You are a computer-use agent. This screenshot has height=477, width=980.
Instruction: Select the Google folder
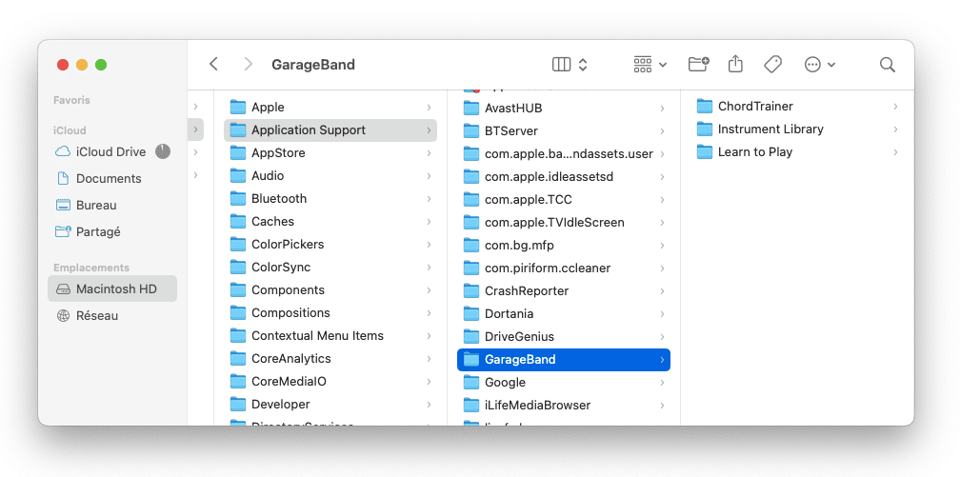564,382
